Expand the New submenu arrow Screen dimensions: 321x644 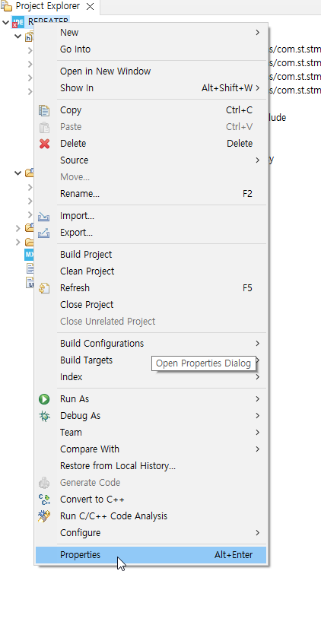(258, 33)
